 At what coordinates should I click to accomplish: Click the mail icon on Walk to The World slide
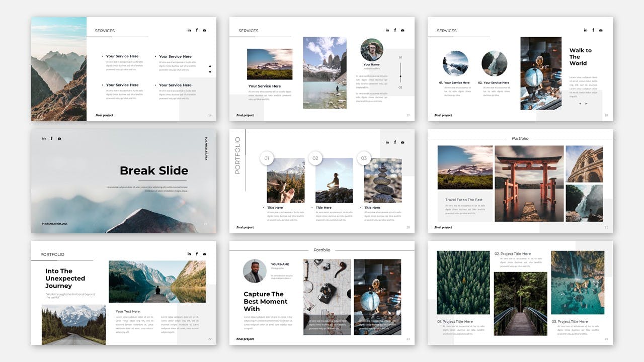pyautogui.click(x=601, y=30)
